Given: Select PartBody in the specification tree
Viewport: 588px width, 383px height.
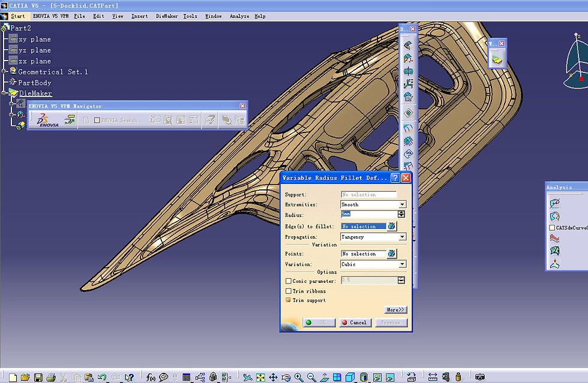Looking at the screenshot, I should coord(30,83).
